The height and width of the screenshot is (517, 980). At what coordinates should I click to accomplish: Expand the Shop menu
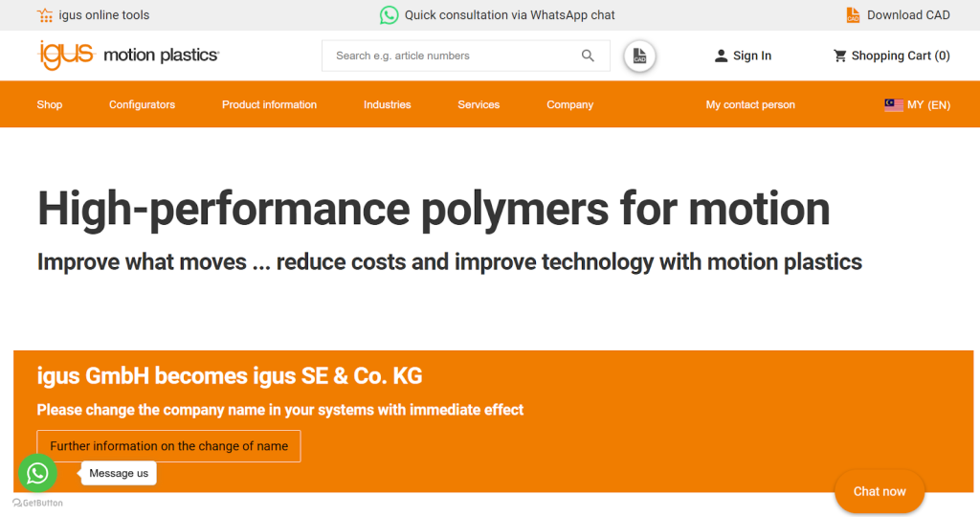pos(50,104)
